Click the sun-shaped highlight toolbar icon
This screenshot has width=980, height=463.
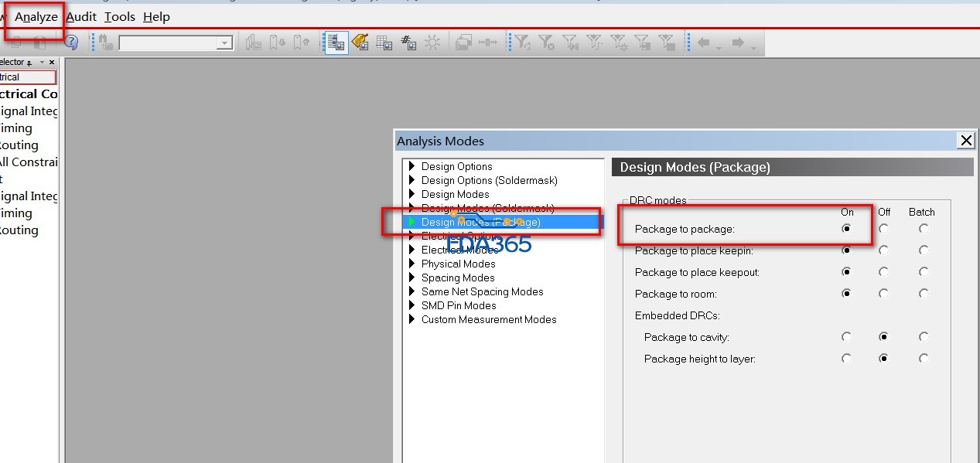[x=432, y=43]
